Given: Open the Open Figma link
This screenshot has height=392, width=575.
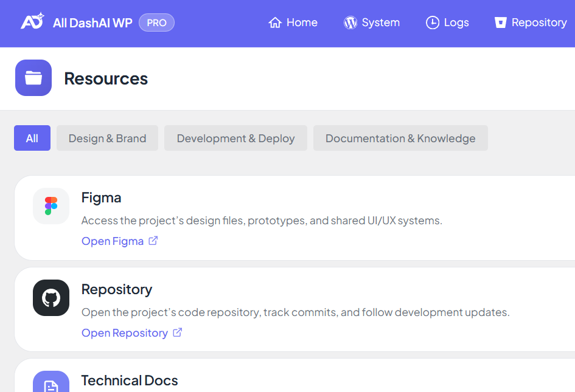Looking at the screenshot, I should [x=113, y=241].
